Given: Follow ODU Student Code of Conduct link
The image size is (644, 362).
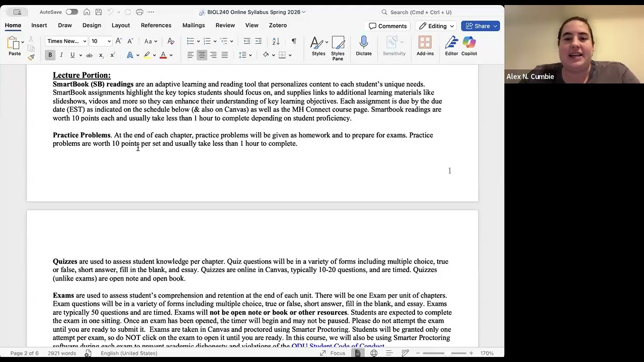Looking at the screenshot, I should tap(338, 346).
